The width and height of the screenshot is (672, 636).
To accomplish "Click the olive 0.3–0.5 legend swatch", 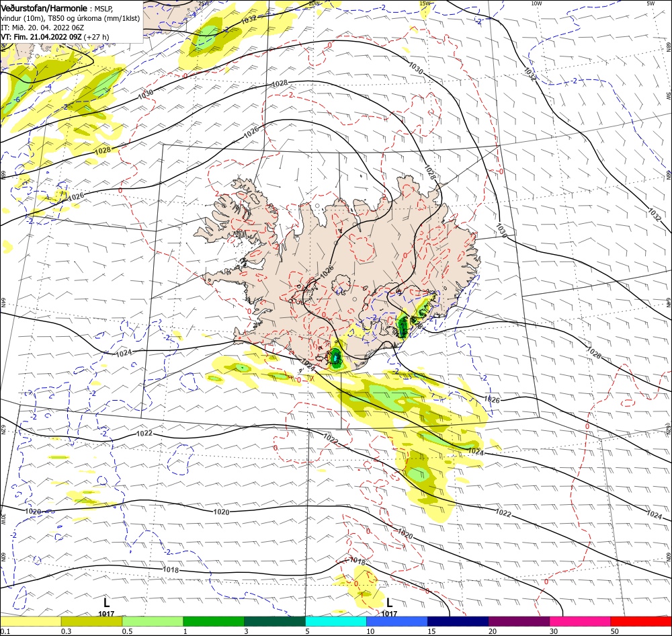I will coord(91,621).
